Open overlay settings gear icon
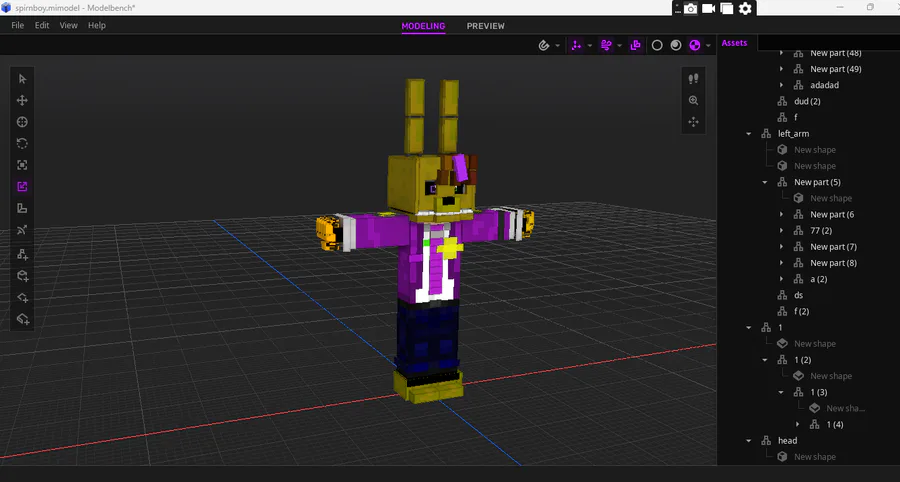The height and width of the screenshot is (482, 900). 745,9
